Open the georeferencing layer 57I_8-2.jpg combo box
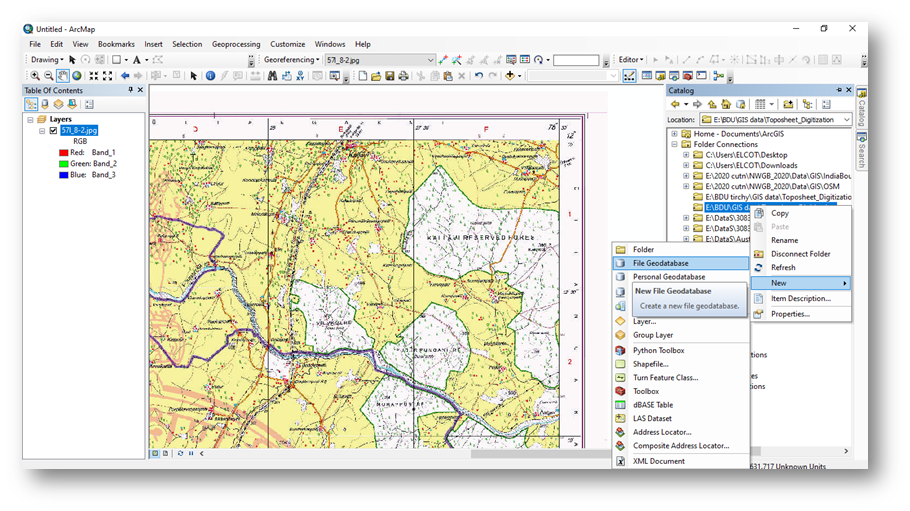This screenshot has width=910, height=511. (x=380, y=60)
